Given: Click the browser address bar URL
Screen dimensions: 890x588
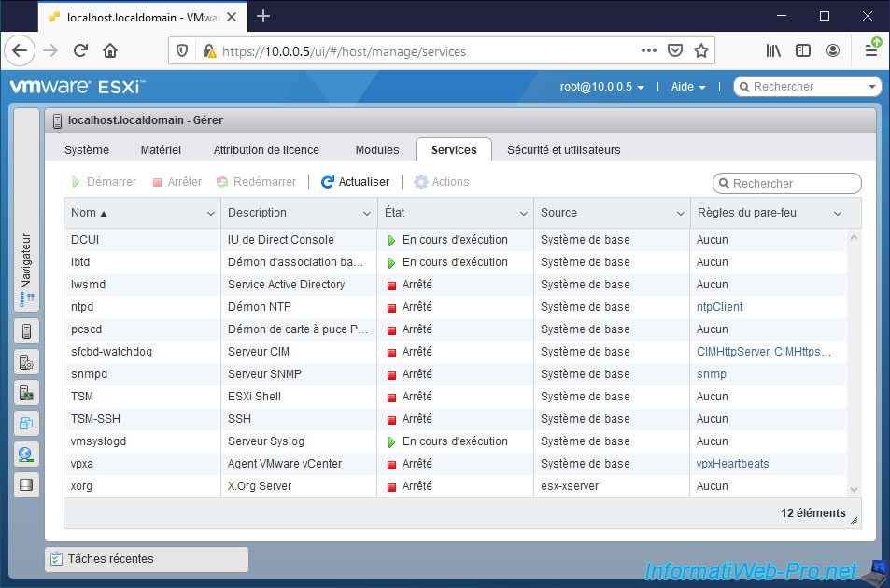Looking at the screenshot, I should (344, 51).
